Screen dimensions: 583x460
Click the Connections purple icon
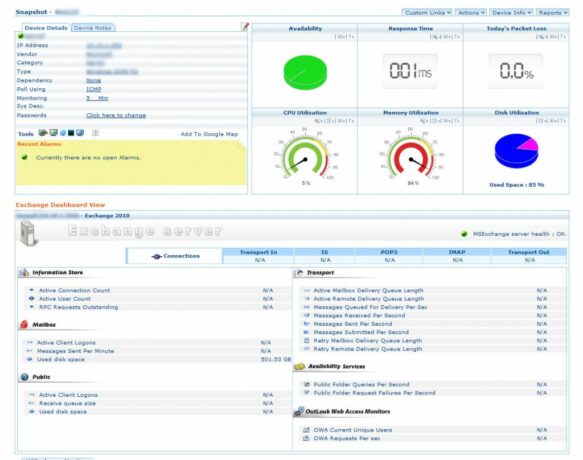[x=157, y=256]
